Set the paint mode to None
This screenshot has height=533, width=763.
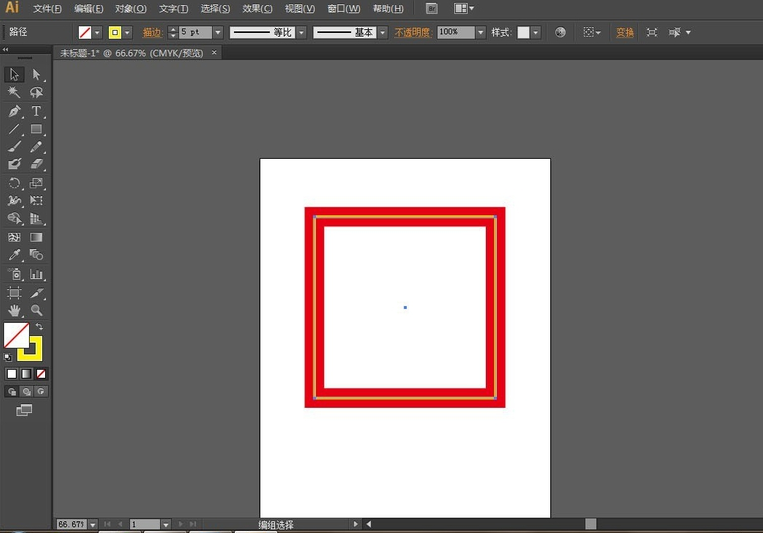click(x=41, y=373)
